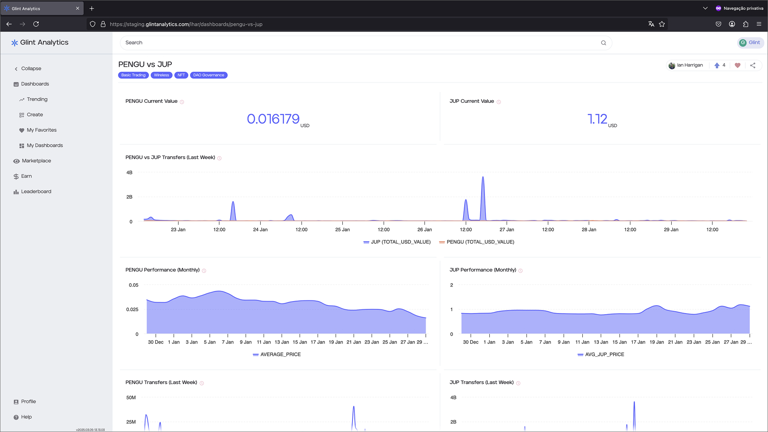
Task: Upvote the dashboard with the arrow icon
Action: 717,65
